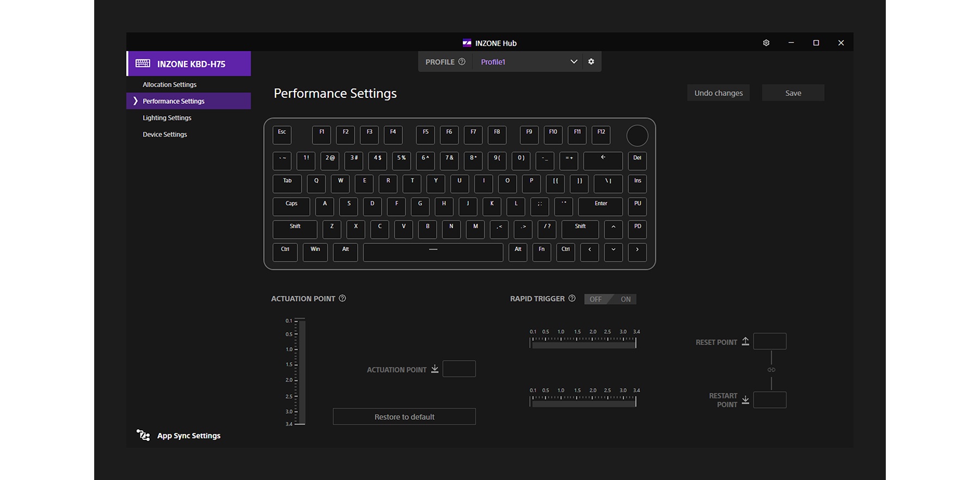Select the Tab key on keyboard diagram

287,184
